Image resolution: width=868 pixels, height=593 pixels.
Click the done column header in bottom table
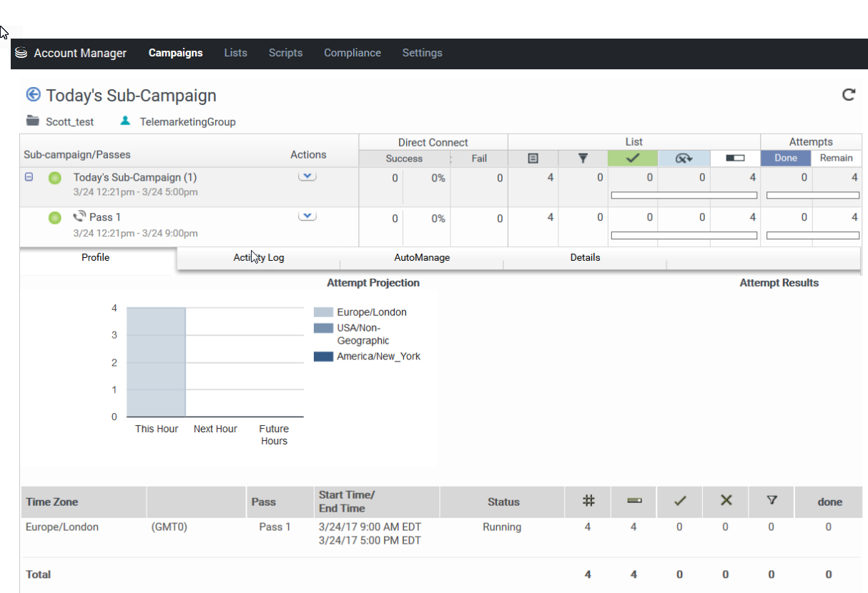[829, 502]
